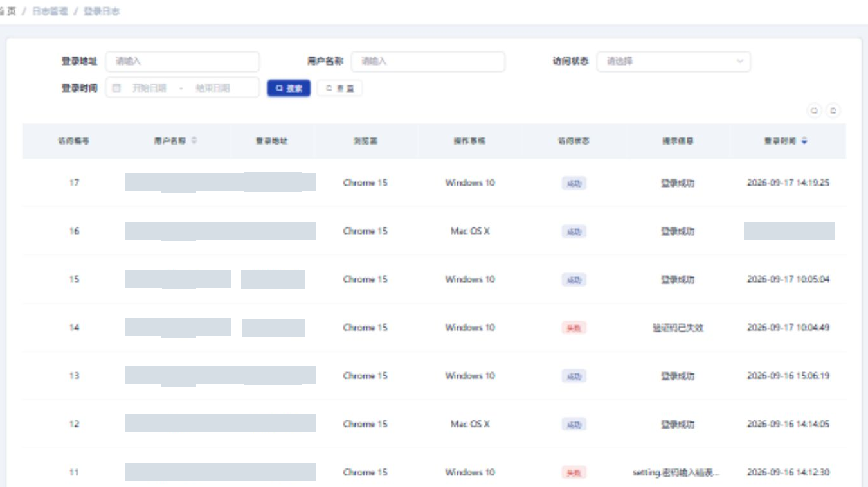
Task: Click the timestamp 2026-09-17 14:19:25
Action: click(788, 183)
